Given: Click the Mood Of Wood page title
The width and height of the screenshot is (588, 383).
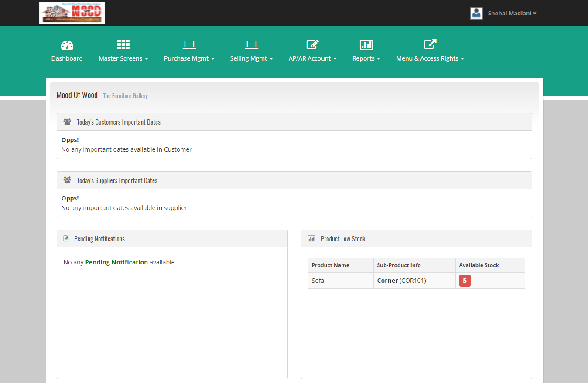Looking at the screenshot, I should (77, 95).
